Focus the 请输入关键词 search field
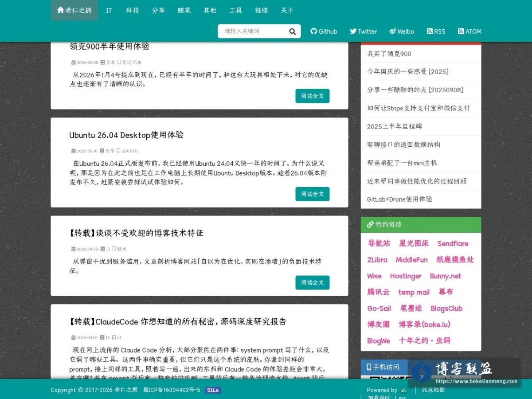532x399 pixels. point(252,31)
